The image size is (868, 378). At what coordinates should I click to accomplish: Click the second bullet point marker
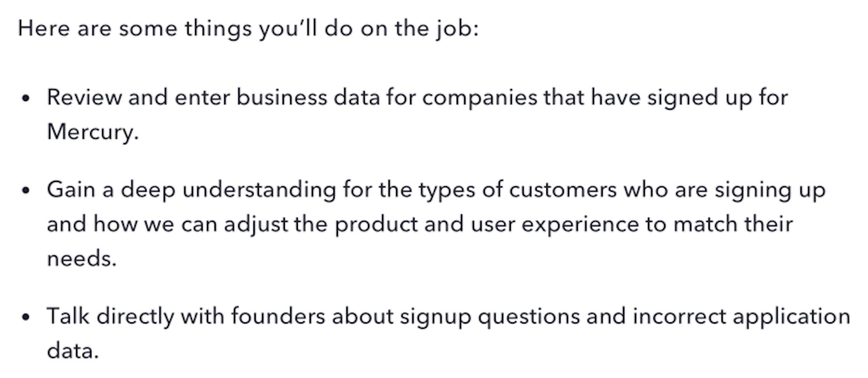pyautogui.click(x=25, y=191)
